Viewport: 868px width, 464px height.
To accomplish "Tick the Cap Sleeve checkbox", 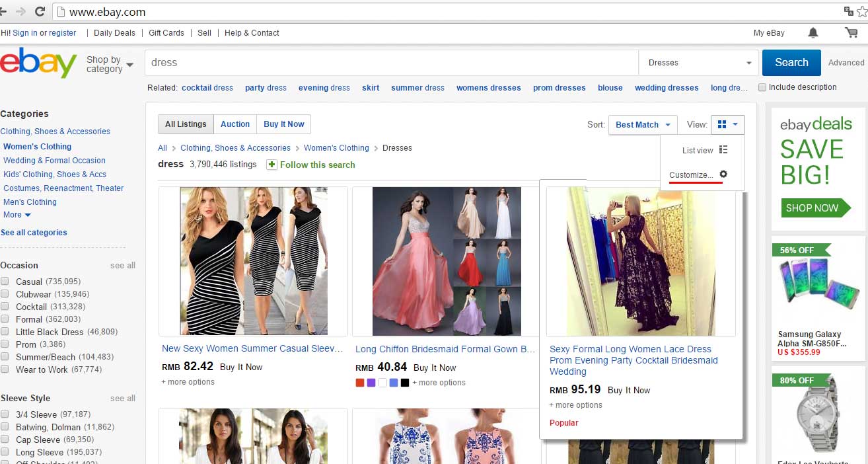I will coord(5,440).
